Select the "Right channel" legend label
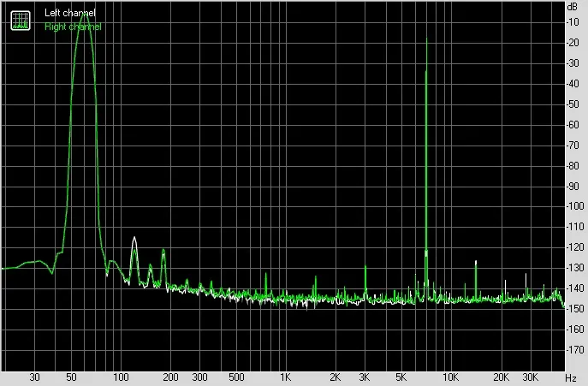This screenshot has width=588, height=386. (x=73, y=27)
